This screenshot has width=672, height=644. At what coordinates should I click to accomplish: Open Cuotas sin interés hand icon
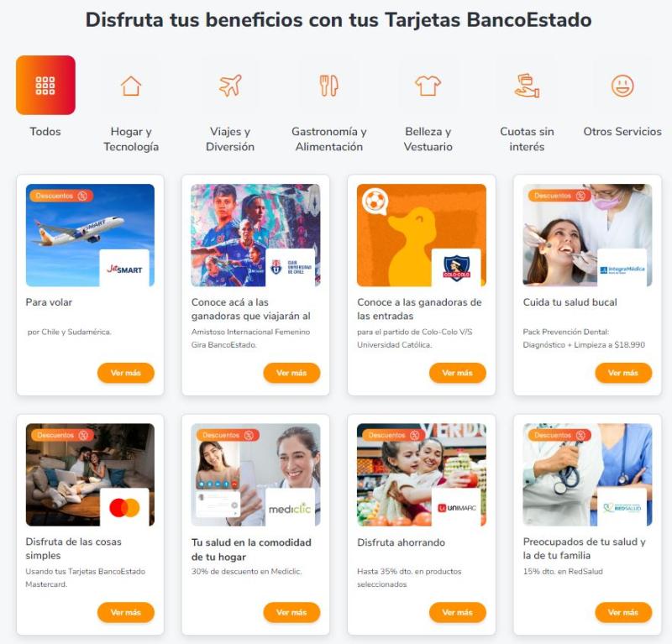(527, 86)
